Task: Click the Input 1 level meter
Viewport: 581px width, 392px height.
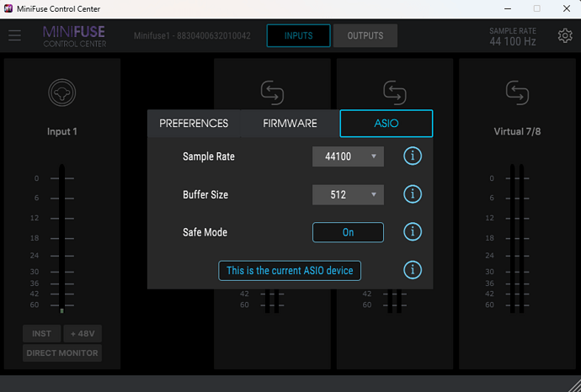Action: (61, 239)
